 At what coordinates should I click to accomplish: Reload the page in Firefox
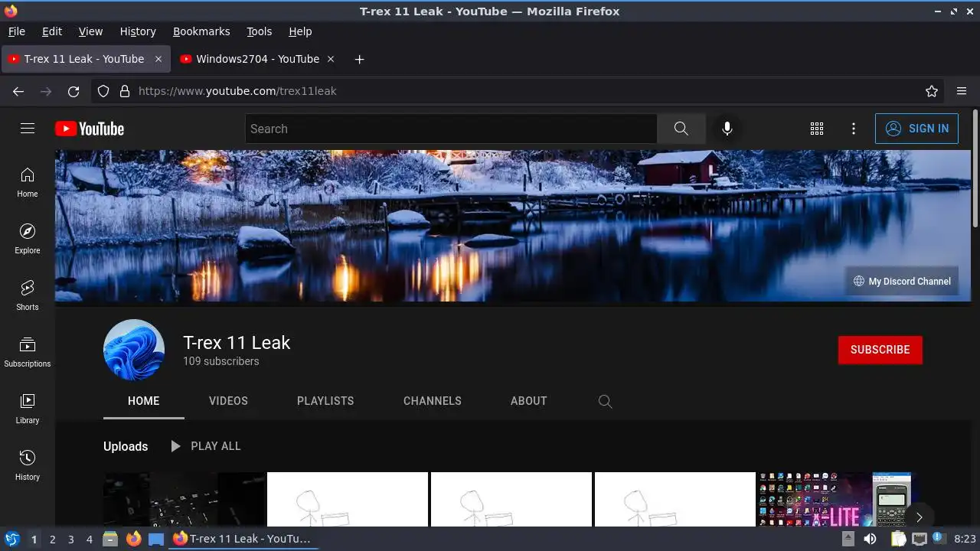[x=73, y=91]
